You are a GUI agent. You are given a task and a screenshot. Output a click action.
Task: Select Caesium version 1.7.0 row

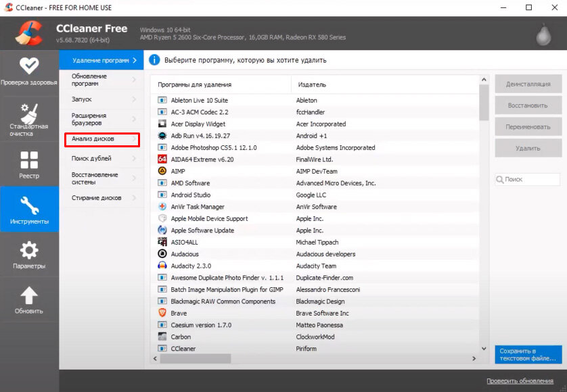click(x=315, y=325)
